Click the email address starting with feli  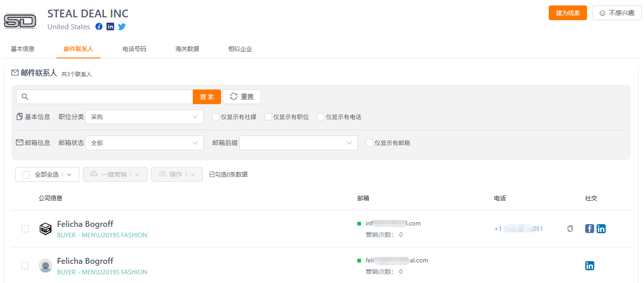[x=397, y=260]
